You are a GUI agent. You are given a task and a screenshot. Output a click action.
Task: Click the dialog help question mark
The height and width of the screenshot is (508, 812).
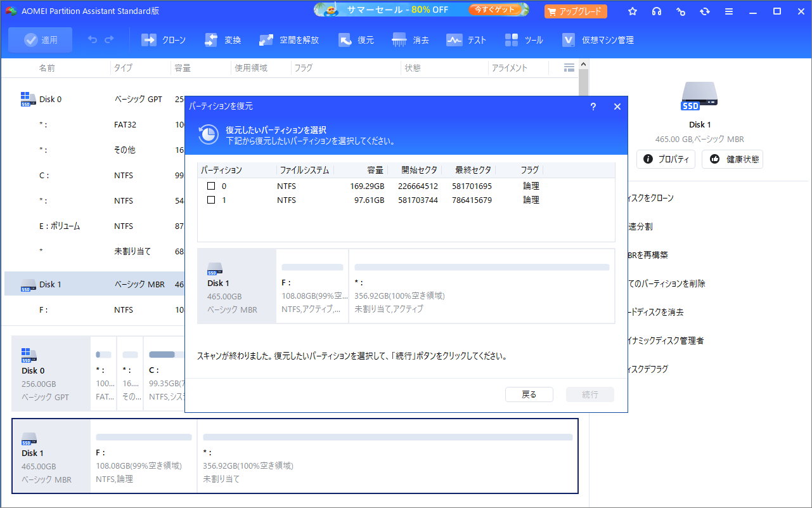(x=593, y=107)
